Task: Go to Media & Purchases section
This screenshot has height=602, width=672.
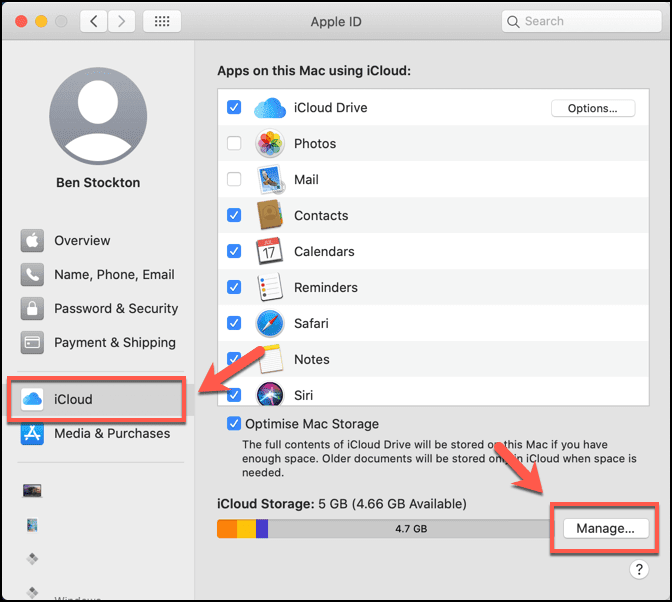Action: [111, 434]
